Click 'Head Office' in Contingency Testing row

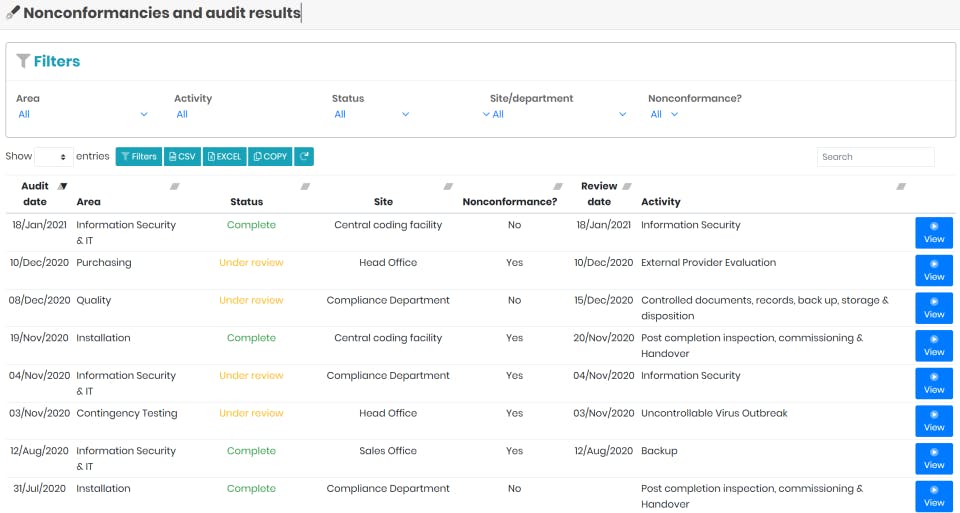(388, 413)
